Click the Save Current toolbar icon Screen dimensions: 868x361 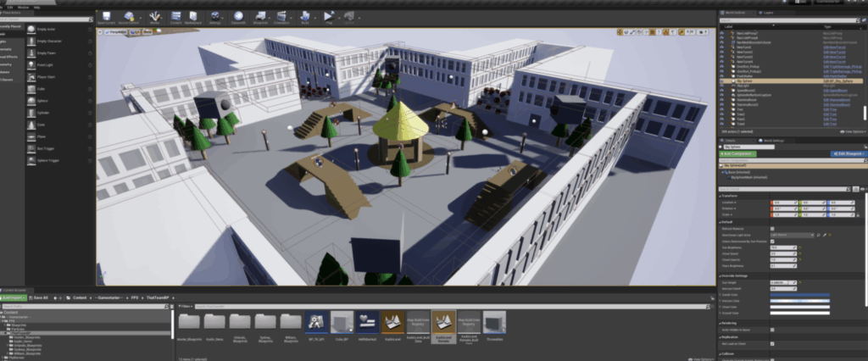pyautogui.click(x=107, y=17)
